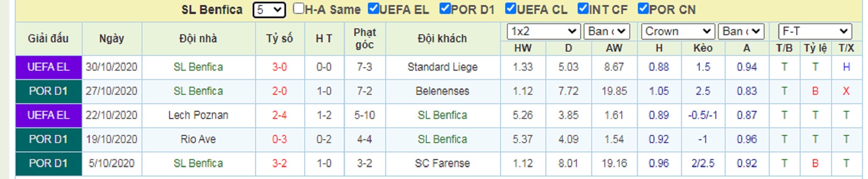The width and height of the screenshot is (868, 179).
Task: Open the match count dropdown showing 5
Action: pos(269,10)
